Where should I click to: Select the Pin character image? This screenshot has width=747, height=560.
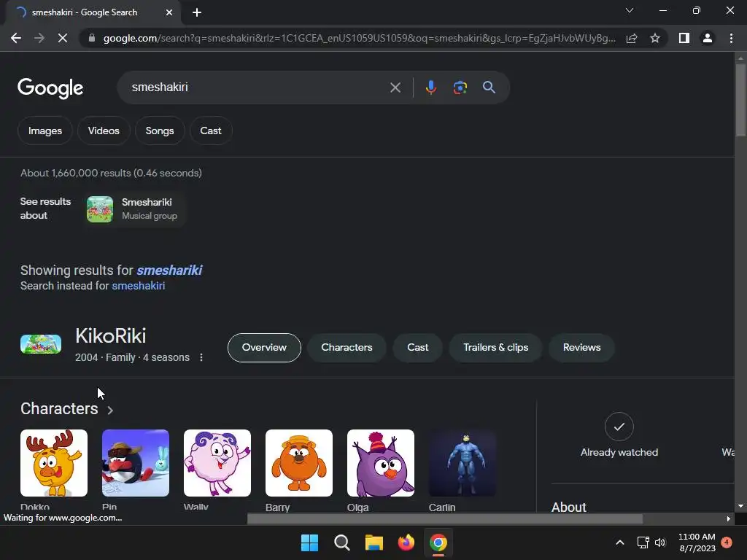pyautogui.click(x=135, y=463)
